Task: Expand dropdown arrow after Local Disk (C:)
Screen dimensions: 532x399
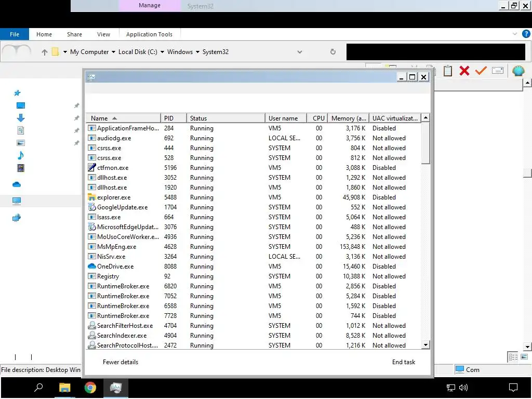Action: pyautogui.click(x=162, y=52)
